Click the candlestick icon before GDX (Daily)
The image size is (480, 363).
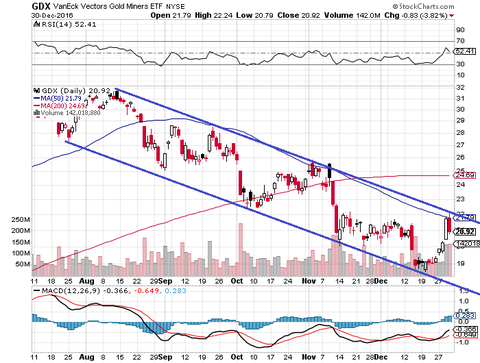pos(37,91)
